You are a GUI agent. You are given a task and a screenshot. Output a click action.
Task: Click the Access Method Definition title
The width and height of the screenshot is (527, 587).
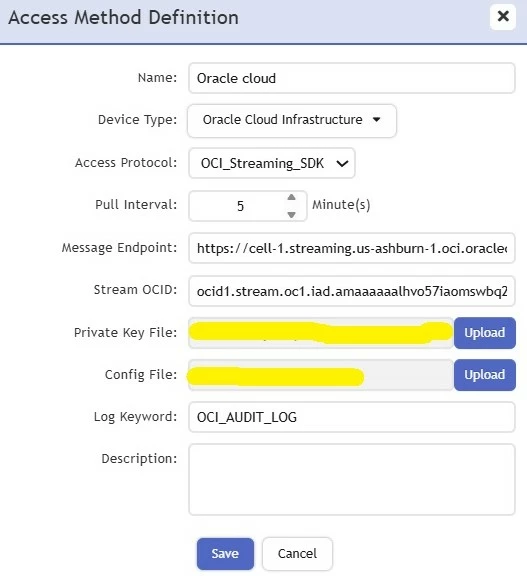click(124, 18)
